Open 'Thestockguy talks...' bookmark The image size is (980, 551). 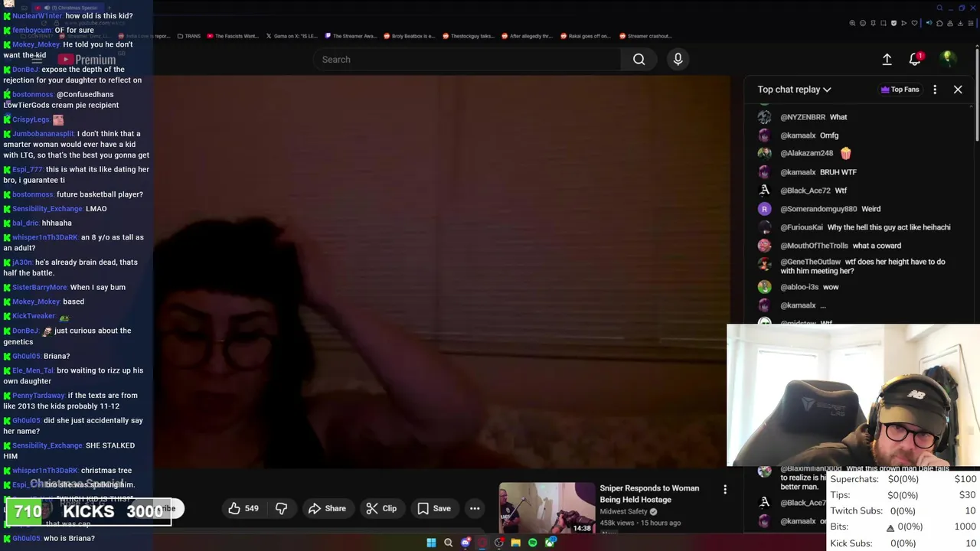[468, 36]
